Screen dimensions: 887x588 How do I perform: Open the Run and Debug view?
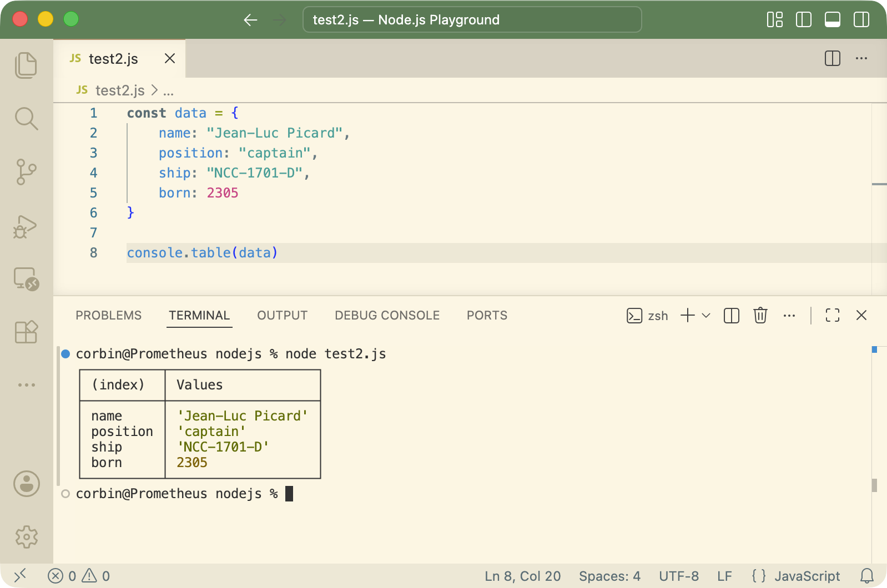[x=26, y=226]
